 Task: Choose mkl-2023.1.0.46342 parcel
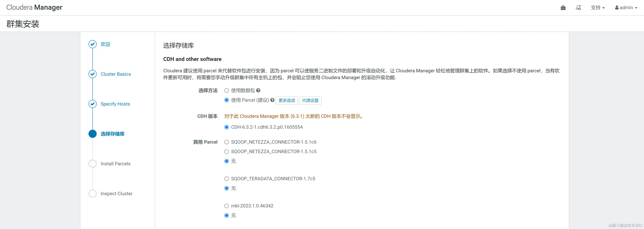(x=227, y=206)
